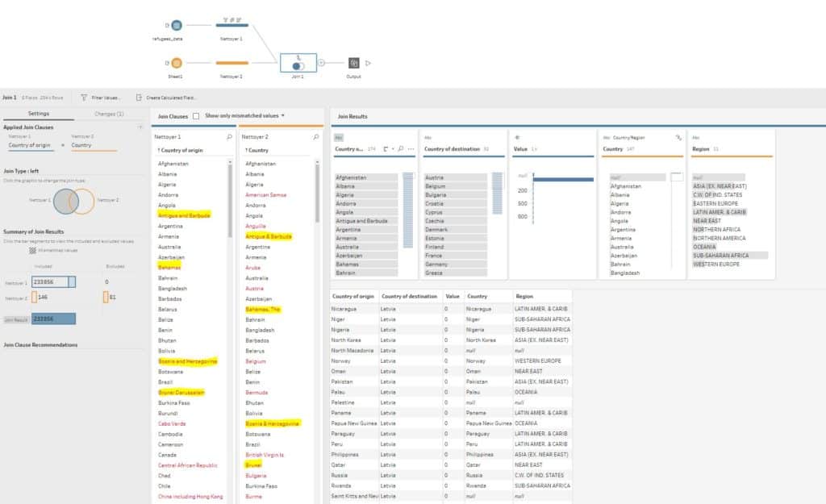Change data type of Country of origin field

coord(339,137)
